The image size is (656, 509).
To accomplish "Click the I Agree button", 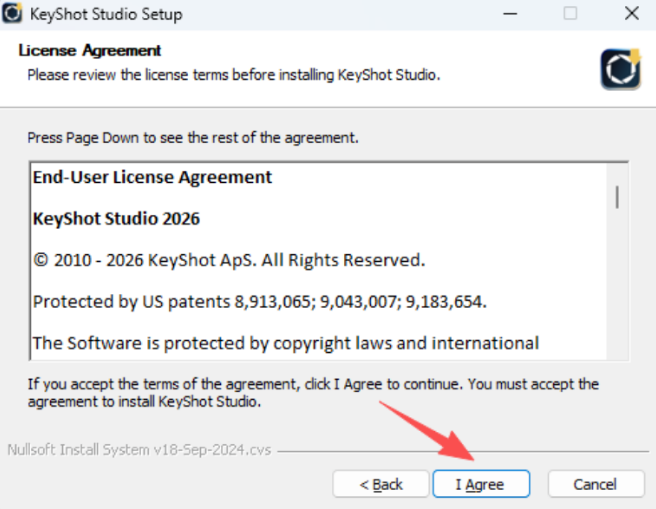I will [x=479, y=484].
